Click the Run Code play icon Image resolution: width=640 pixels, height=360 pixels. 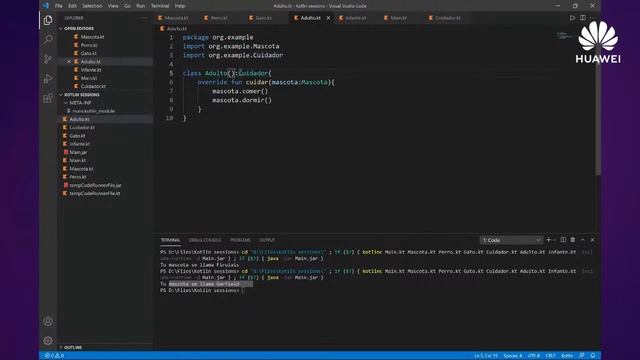click(572, 18)
